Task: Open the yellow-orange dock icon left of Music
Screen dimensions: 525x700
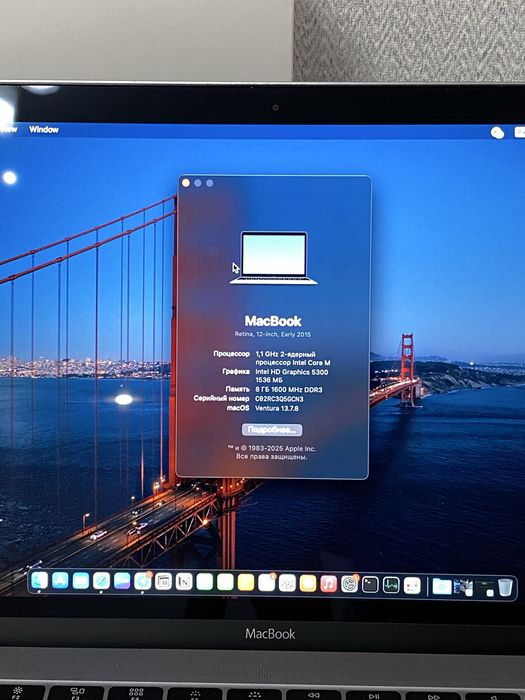Action: [x=308, y=583]
